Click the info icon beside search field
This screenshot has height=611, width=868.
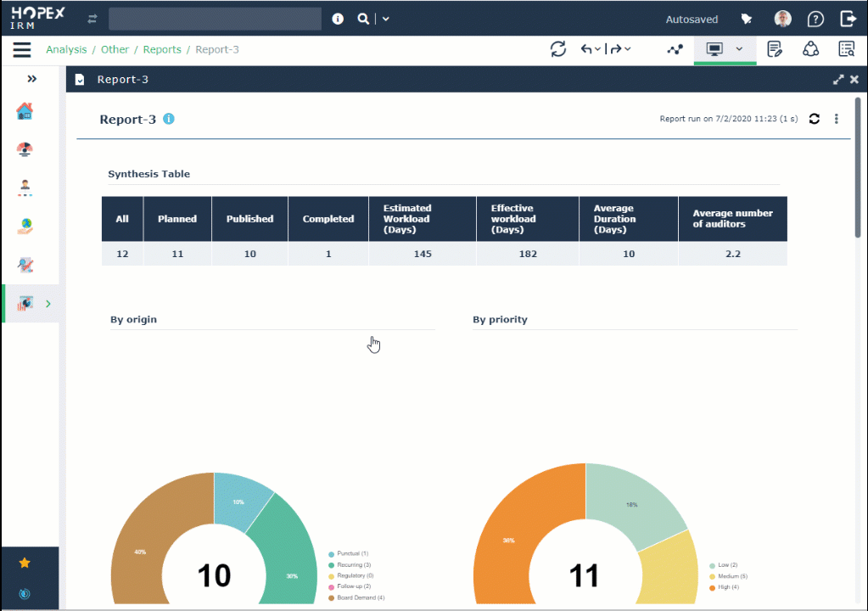pyautogui.click(x=338, y=19)
